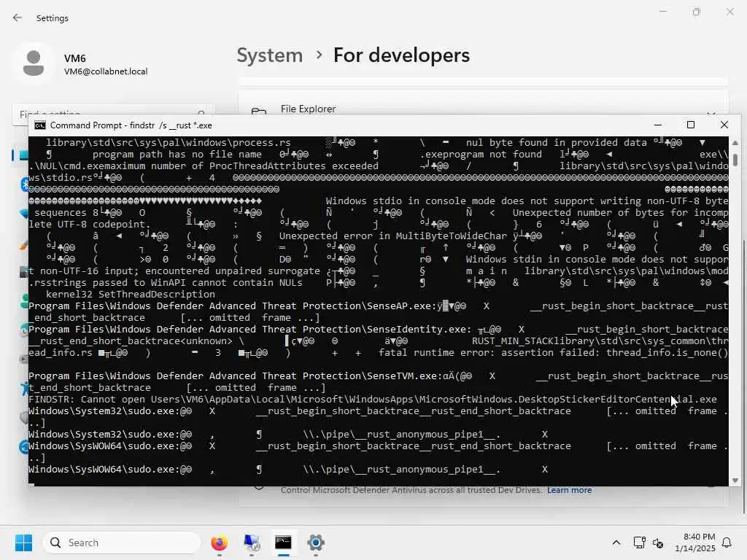
Task: Click the FINDSTR: Cannot open error line
Action: click(373, 400)
